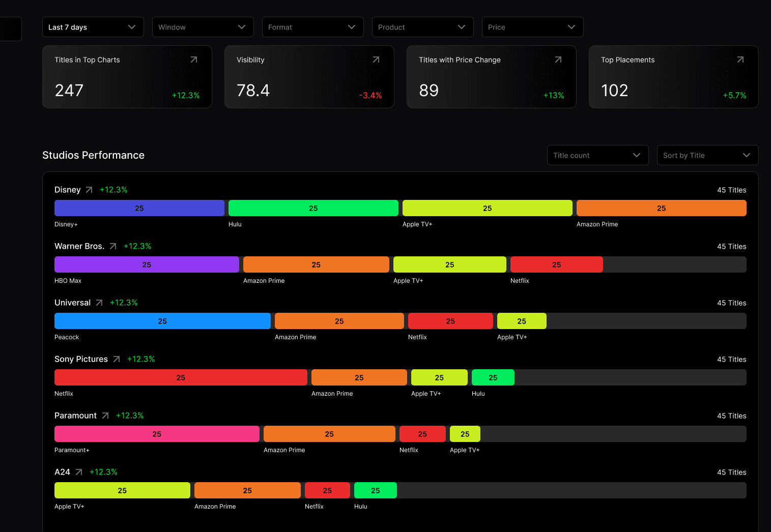Click Disney's yellow Apple TV+ bar segment
Image resolution: width=771 pixels, height=532 pixels.
click(x=488, y=208)
